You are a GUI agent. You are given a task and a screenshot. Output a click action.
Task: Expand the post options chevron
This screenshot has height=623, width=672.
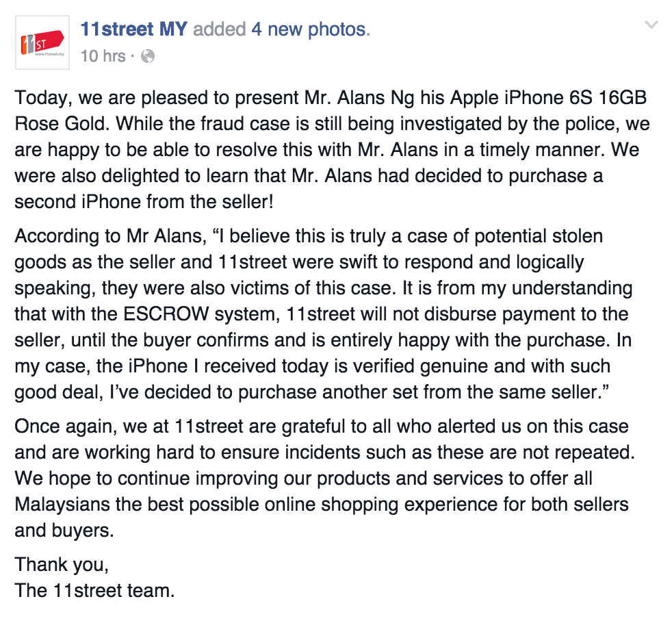[x=651, y=25]
